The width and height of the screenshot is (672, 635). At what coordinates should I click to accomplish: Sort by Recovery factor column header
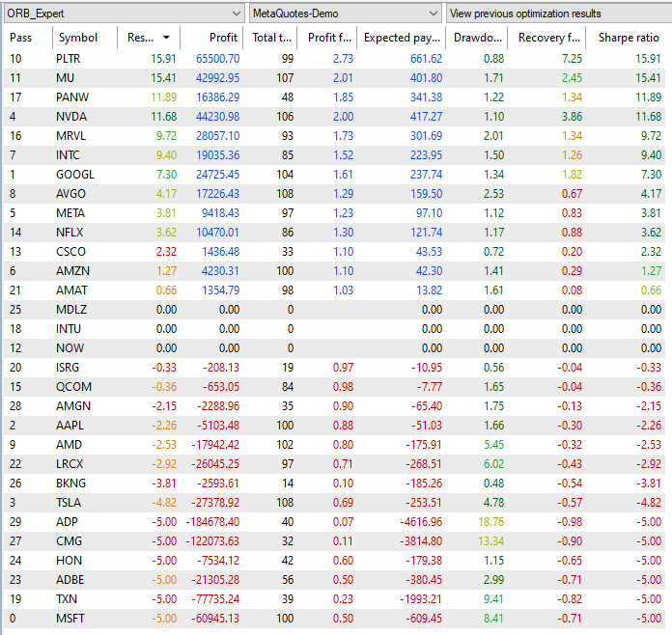tap(546, 38)
